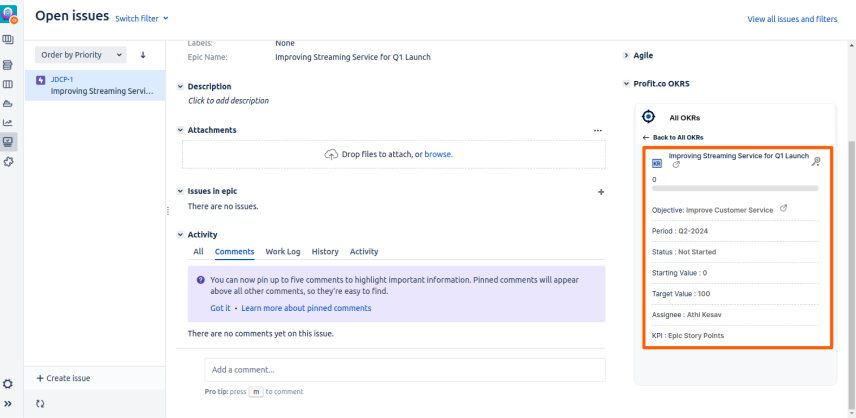Click 'Target Value : 100' text
This screenshot has height=418, width=856.
coord(681,294)
